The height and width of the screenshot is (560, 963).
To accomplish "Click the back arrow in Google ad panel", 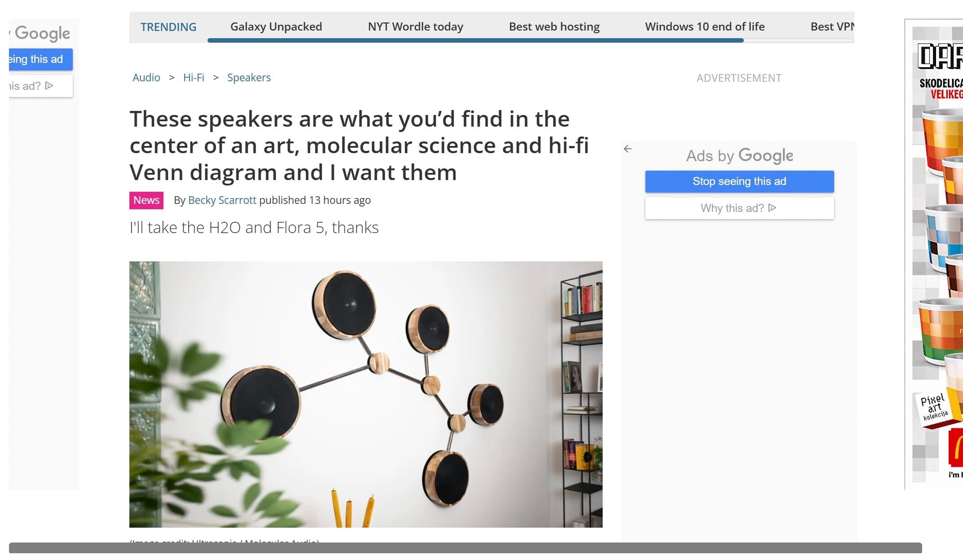I will coord(627,149).
